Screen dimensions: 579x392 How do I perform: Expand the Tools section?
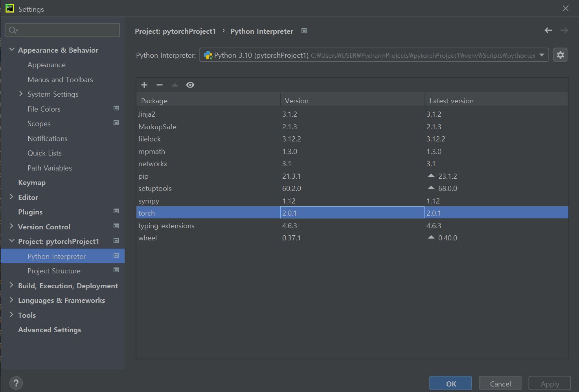click(x=11, y=315)
